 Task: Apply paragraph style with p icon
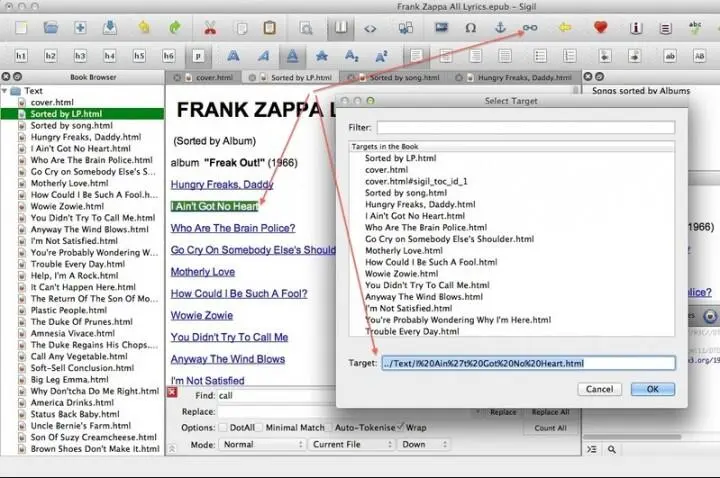pyautogui.click(x=198, y=56)
